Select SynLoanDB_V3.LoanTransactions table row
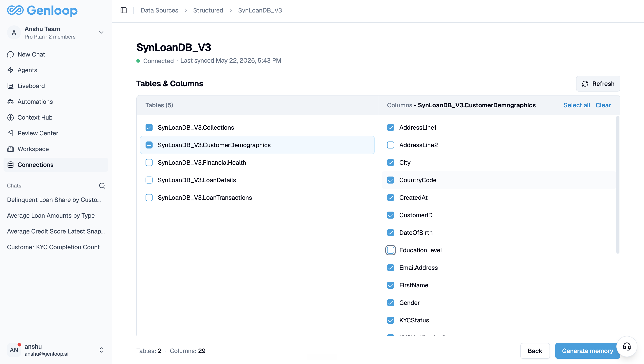The width and height of the screenshot is (644, 364). coord(257,198)
